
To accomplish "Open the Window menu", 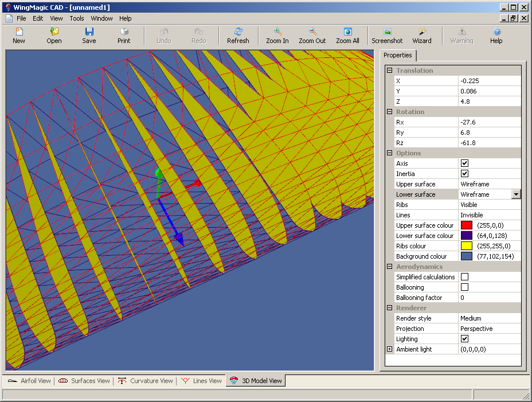I will (x=102, y=18).
